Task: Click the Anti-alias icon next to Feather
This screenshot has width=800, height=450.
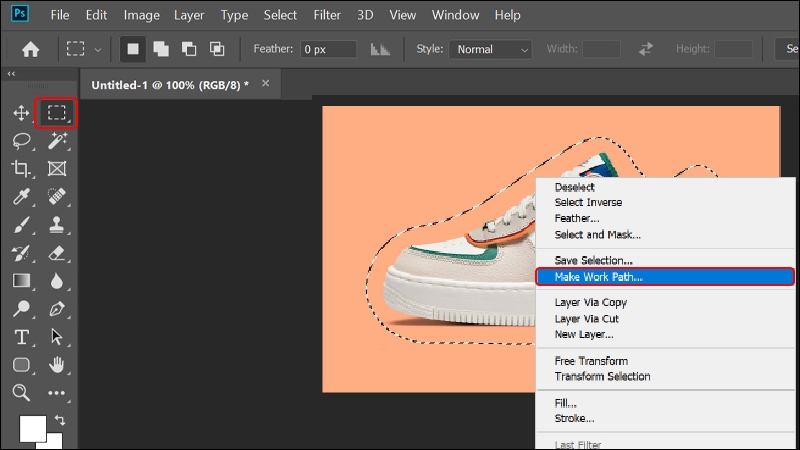Action: tap(380, 49)
